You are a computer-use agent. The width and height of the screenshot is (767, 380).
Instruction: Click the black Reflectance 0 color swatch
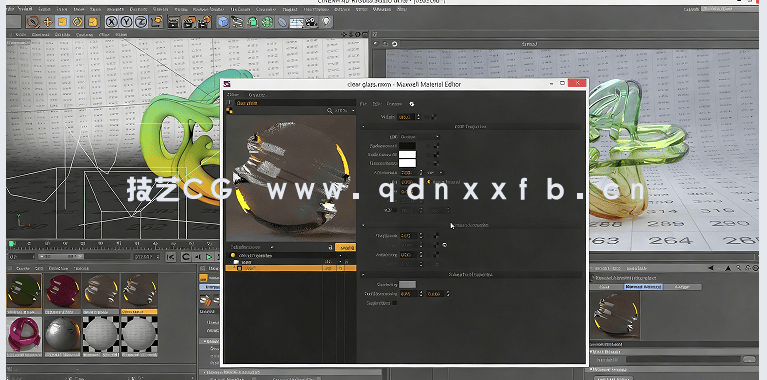click(407, 146)
